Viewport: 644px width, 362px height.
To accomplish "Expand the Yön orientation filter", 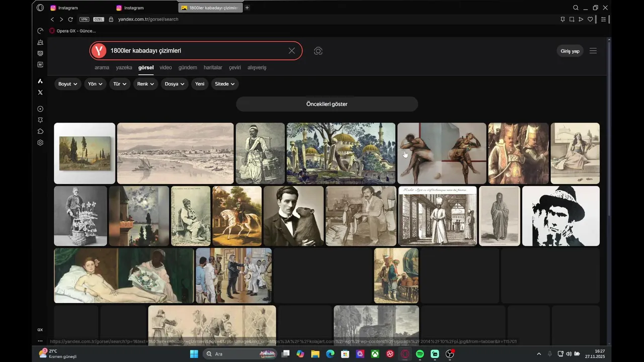I will [x=95, y=84].
